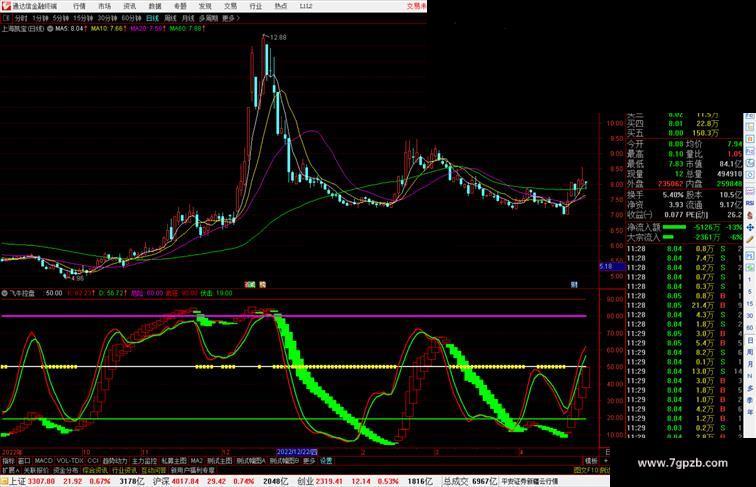Switch to 分时 chart period
This screenshot has width=756, height=487.
(x=21, y=18)
